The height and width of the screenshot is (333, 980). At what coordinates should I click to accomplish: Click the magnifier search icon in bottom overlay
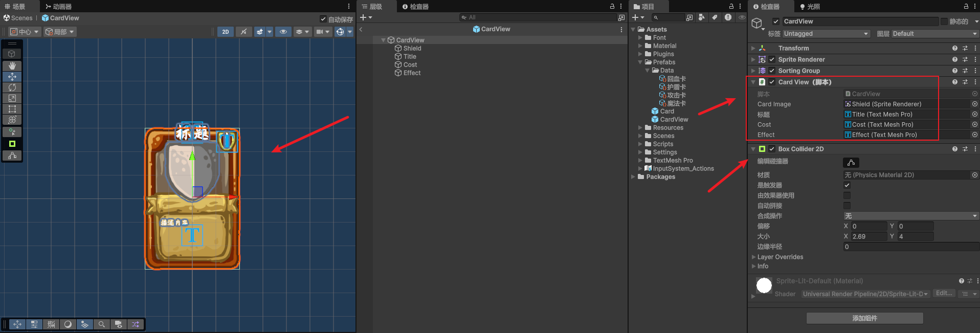pos(102,324)
